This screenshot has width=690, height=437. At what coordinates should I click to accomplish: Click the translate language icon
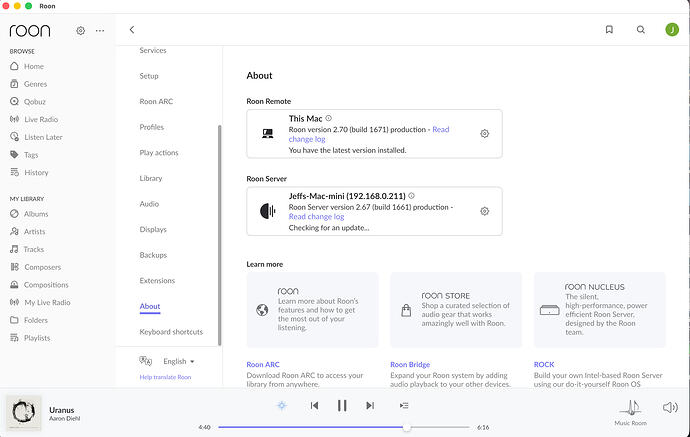146,361
